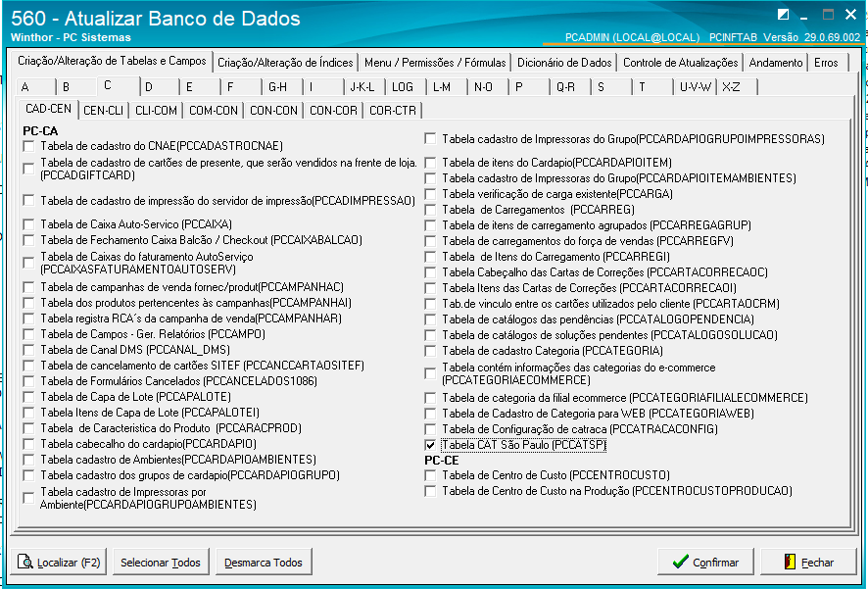Tick the PCCENTROCUSTOPRODUCAO checkbox

click(x=430, y=491)
